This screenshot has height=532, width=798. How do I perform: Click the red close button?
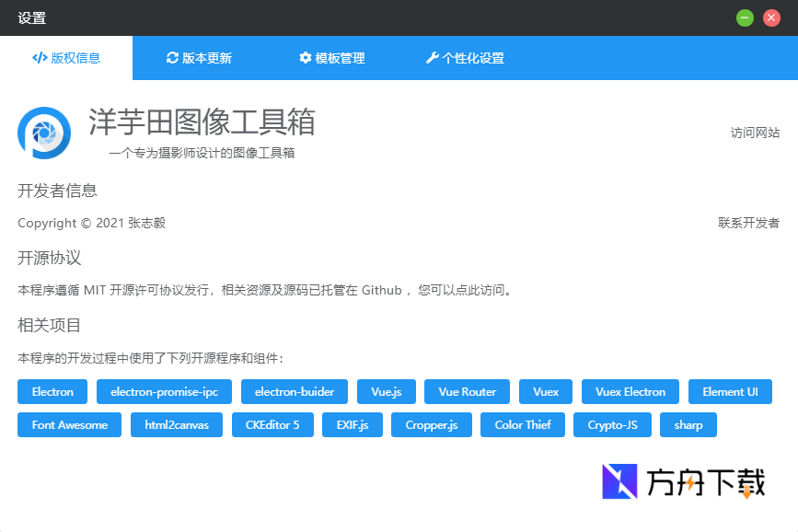pyautogui.click(x=771, y=17)
